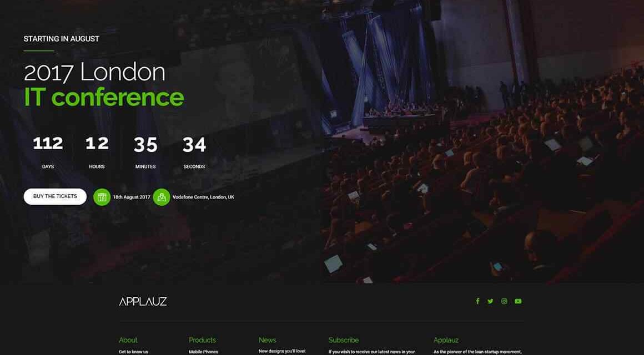The height and width of the screenshot is (355, 644).
Task: Click the Subscribe footer heading
Action: (x=344, y=340)
